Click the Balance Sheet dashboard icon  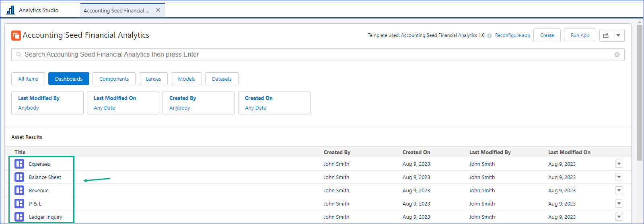[x=19, y=177]
